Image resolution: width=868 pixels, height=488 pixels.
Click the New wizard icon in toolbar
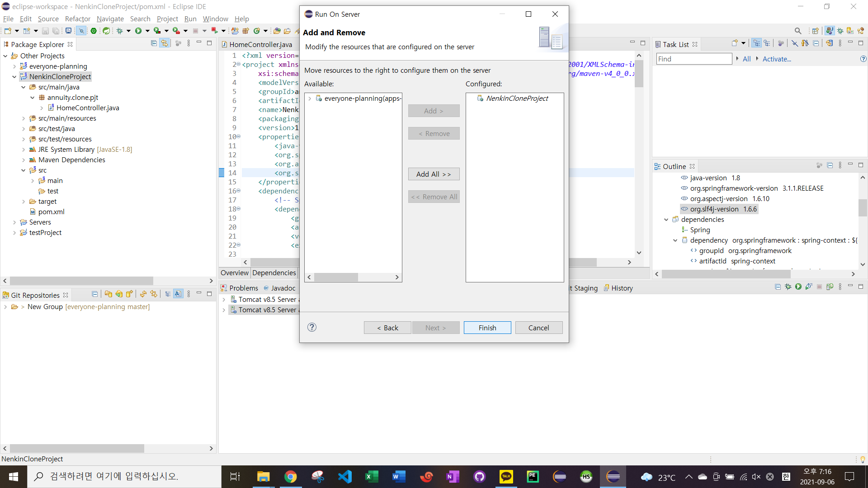tap(8, 31)
